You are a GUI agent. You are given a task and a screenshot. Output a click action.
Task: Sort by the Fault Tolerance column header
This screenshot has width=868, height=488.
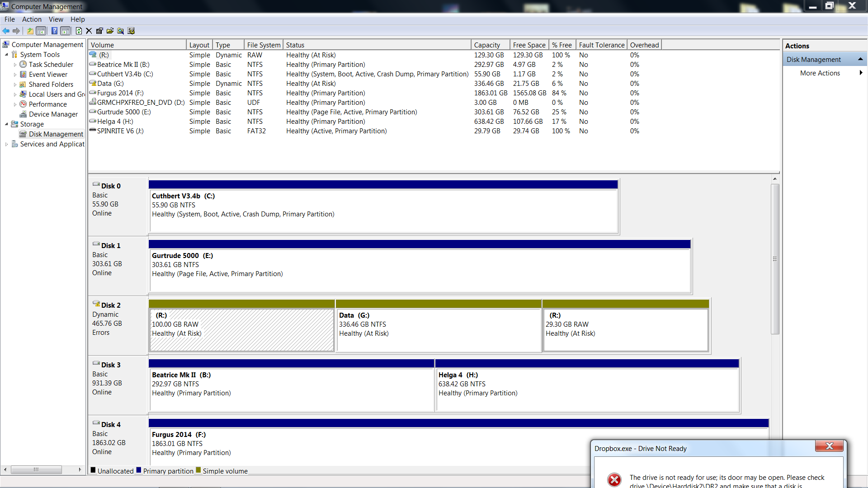[602, 45]
